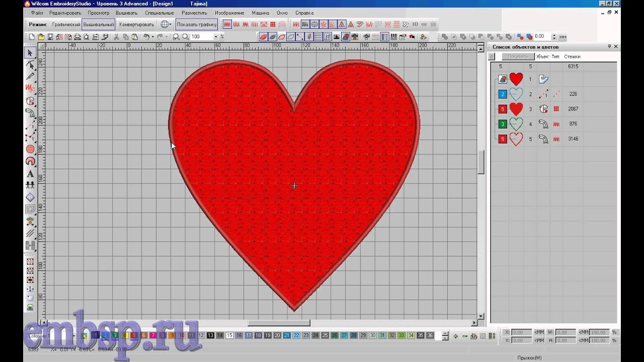Open the Redo history dropdown arrow
This screenshot has width=644, height=362.
tap(167, 37)
